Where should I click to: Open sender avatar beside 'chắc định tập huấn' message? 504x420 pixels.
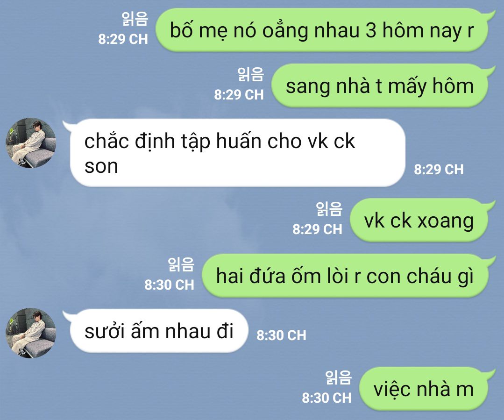31,143
